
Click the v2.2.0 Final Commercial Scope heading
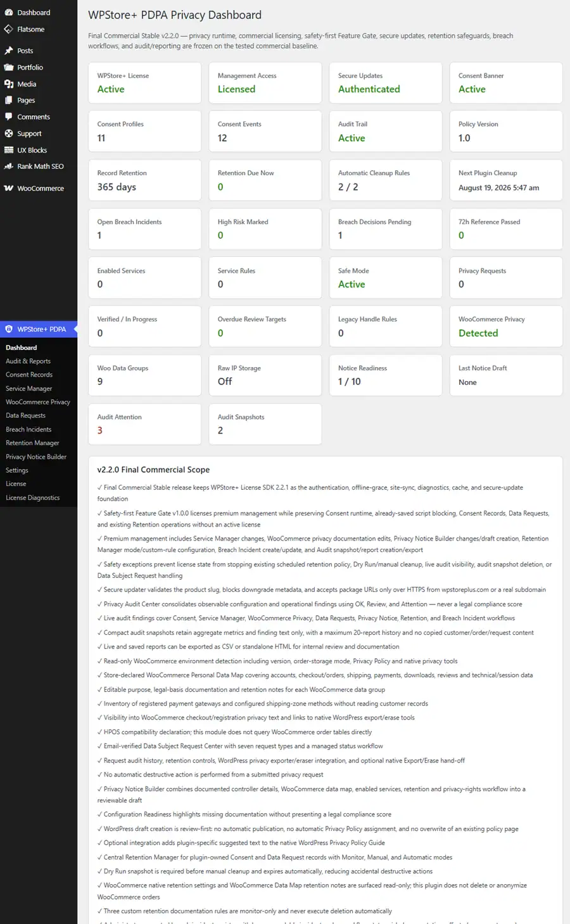coord(153,470)
